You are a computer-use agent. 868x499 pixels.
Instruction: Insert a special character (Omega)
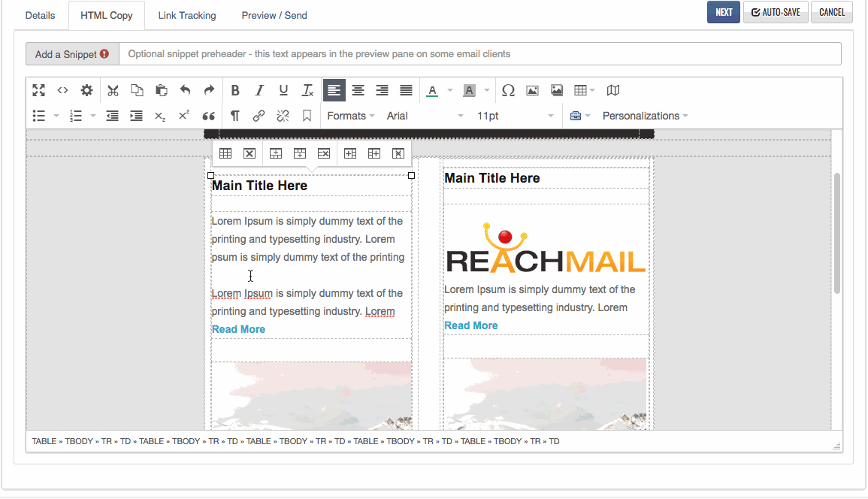[508, 90]
